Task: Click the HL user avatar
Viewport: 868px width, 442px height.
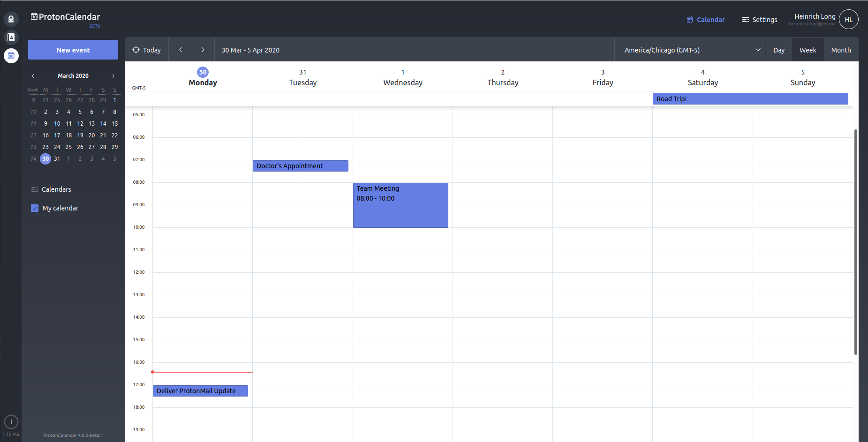Action: (848, 20)
